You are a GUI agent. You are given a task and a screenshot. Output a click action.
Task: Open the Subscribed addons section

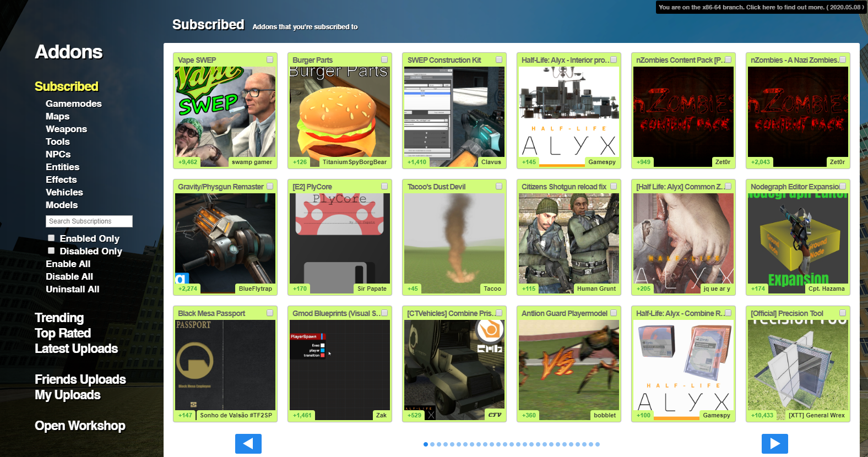pos(67,86)
